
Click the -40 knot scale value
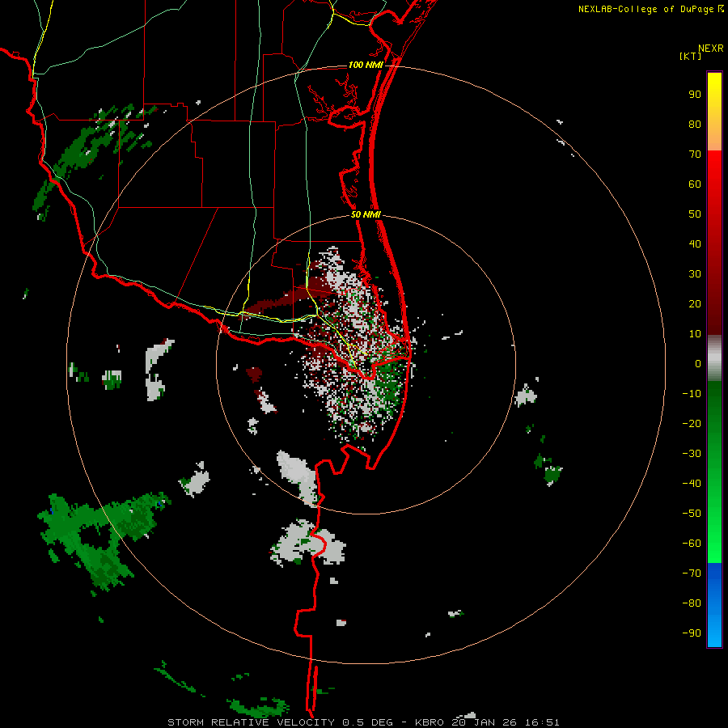(x=692, y=484)
